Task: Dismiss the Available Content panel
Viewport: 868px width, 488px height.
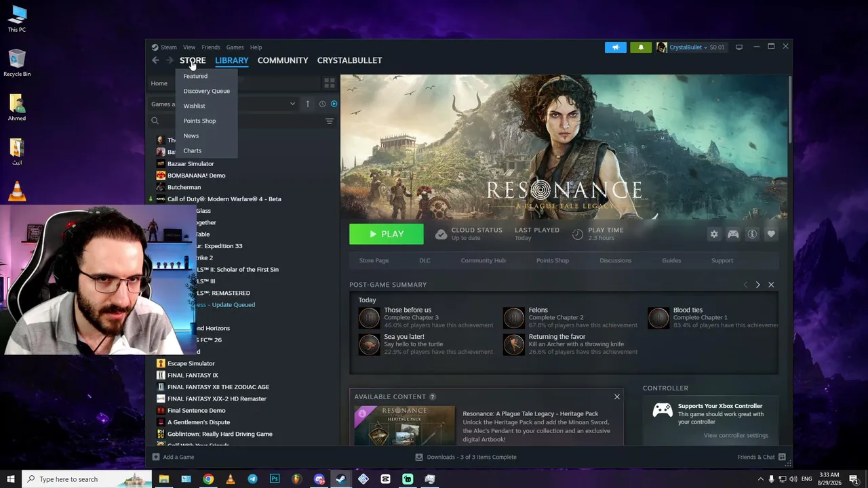Action: (617, 396)
